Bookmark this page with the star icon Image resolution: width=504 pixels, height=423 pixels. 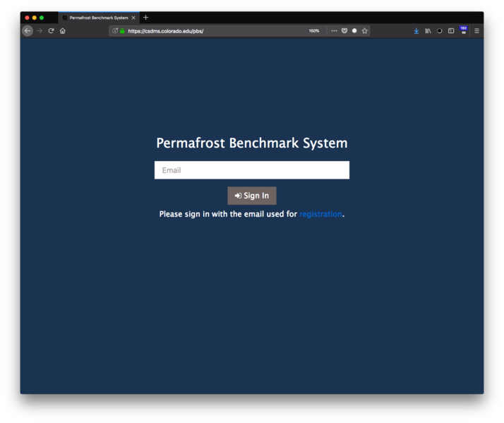click(x=364, y=31)
